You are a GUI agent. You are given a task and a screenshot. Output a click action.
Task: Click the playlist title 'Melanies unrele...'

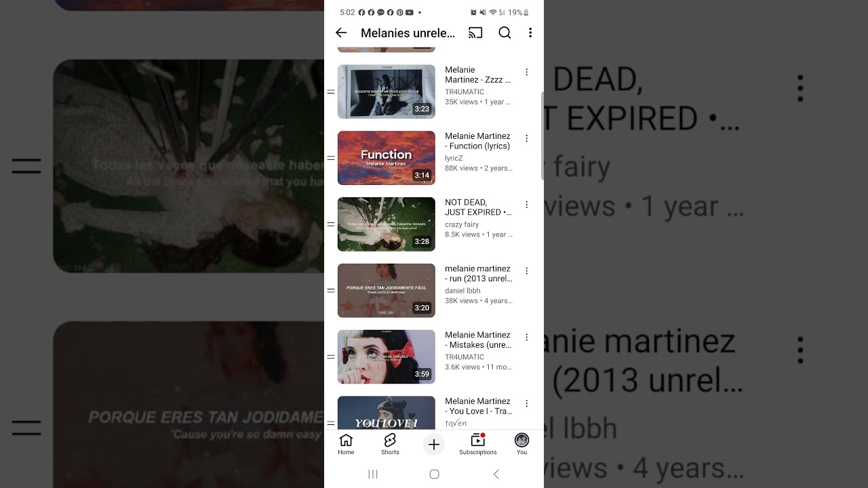[408, 33]
